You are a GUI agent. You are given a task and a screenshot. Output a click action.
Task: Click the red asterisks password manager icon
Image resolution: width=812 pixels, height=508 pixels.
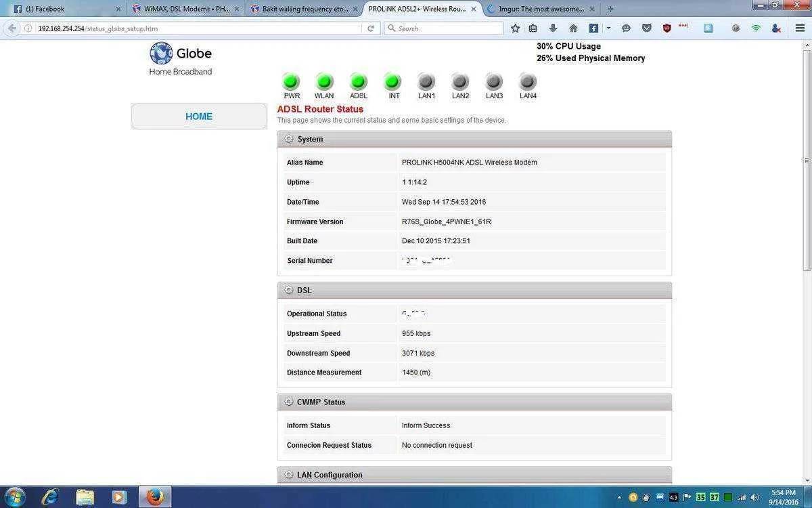pyautogui.click(x=683, y=26)
